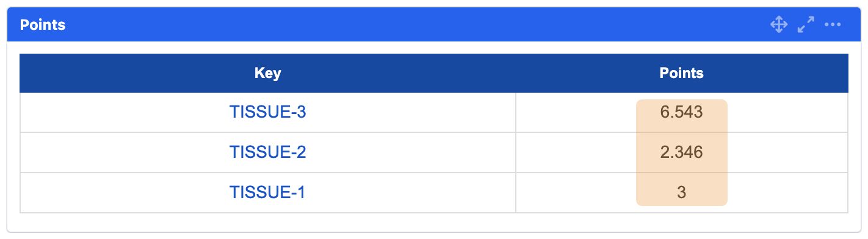Select the 2.346 points value

tap(682, 152)
